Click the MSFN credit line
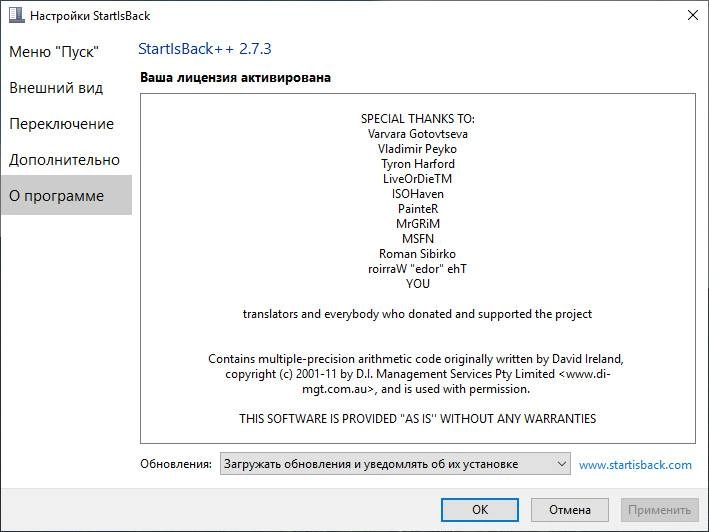The height and width of the screenshot is (532, 709). (x=418, y=239)
